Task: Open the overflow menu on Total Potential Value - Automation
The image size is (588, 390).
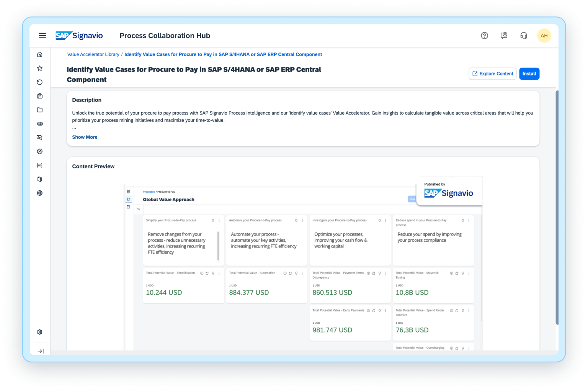Action: [x=302, y=273]
